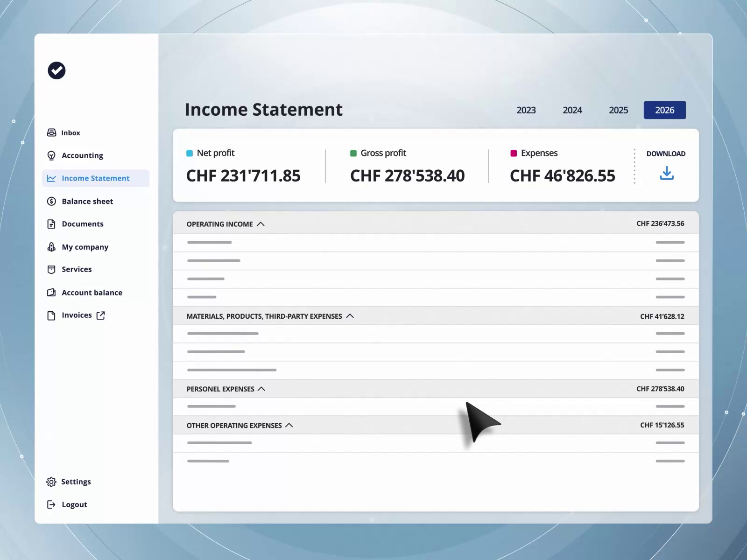This screenshot has width=747, height=560.
Task: Click OTHER OPERATING EXPENSES header text
Action: tap(234, 426)
